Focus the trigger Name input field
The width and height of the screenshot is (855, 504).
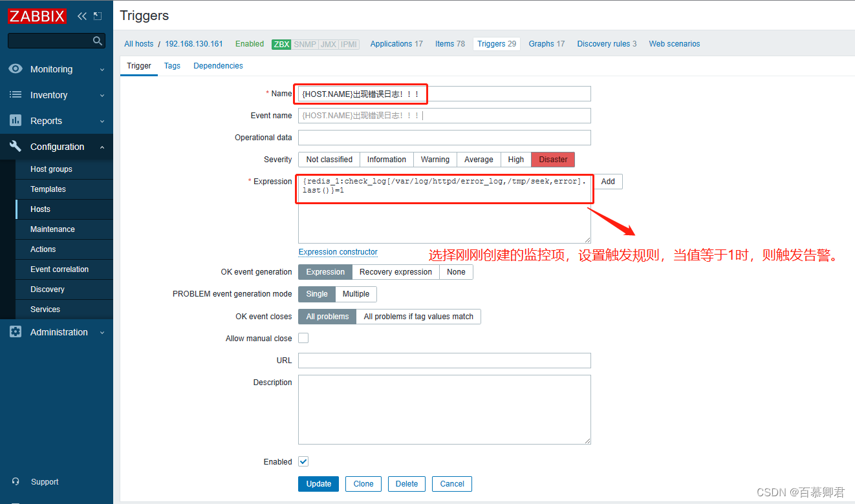444,94
